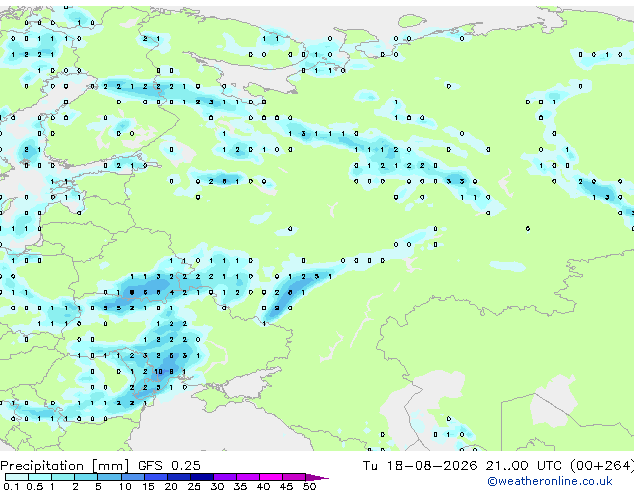634x490 pixels.
Task: Click the 15–20 mm legend swatch
Action: 155,477
